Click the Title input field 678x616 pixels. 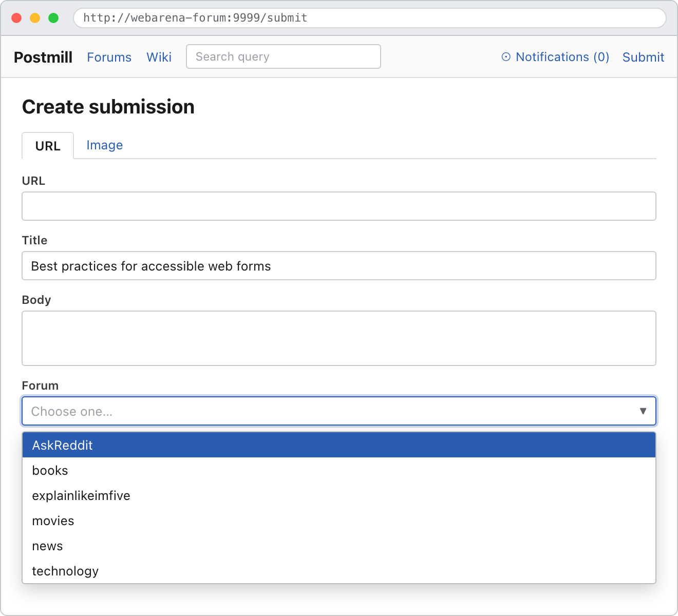click(339, 266)
